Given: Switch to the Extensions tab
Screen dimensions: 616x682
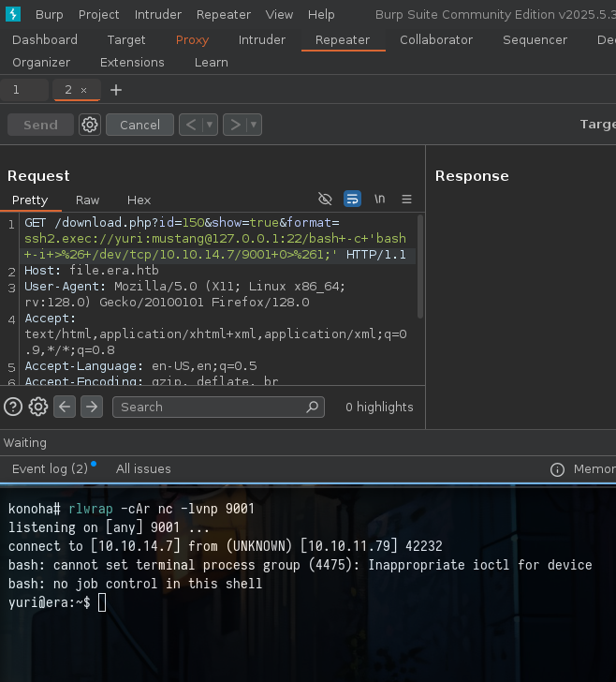Looking at the screenshot, I should (132, 62).
